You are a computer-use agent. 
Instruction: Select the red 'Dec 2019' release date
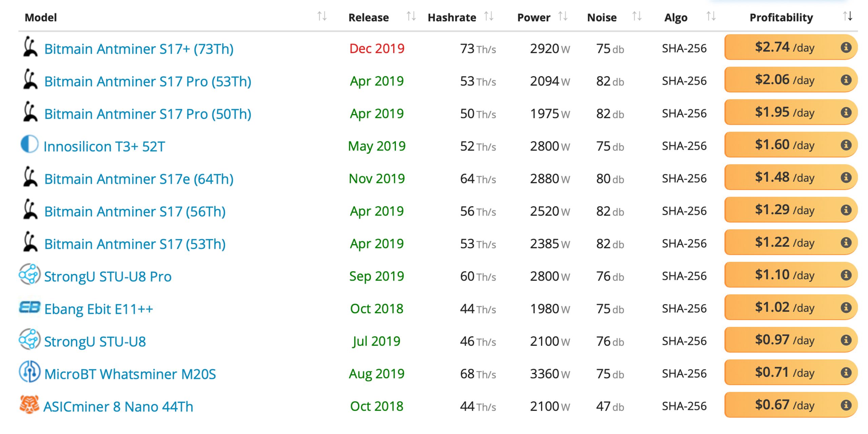(377, 48)
